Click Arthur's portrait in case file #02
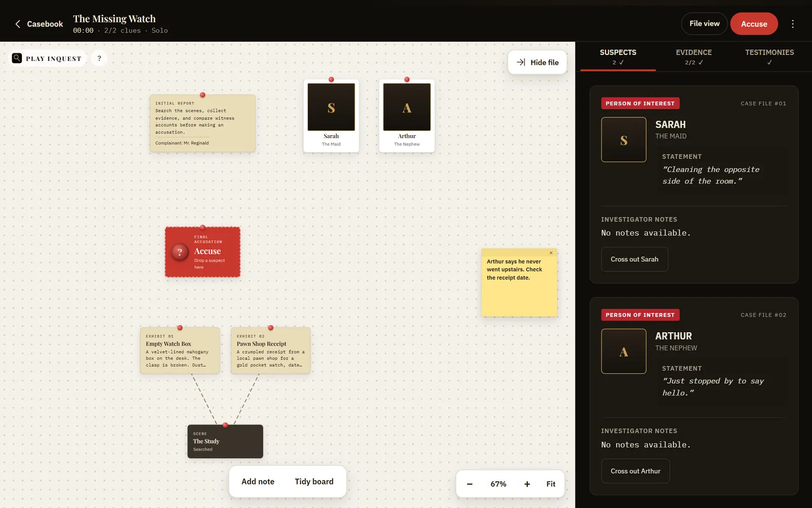 (x=624, y=352)
